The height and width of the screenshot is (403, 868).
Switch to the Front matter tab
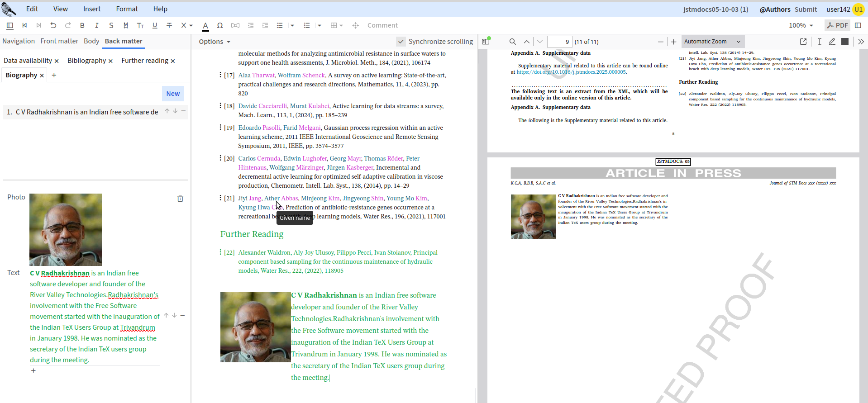coord(59,41)
